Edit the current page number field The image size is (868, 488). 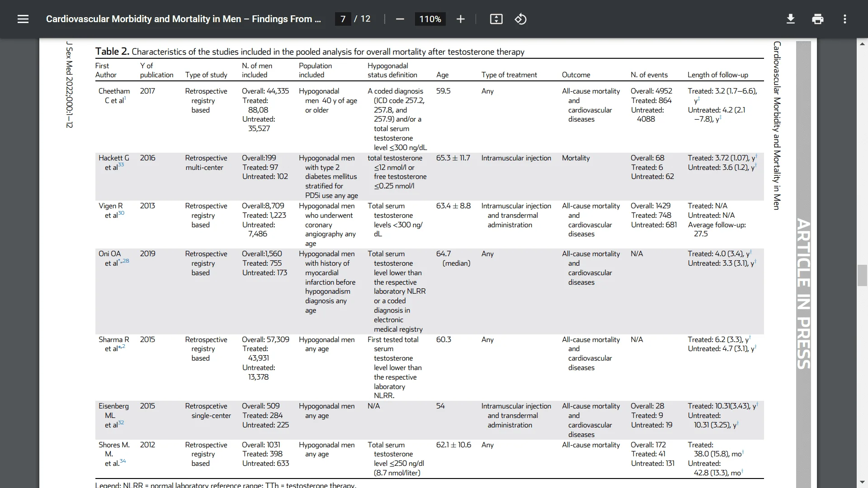point(343,19)
